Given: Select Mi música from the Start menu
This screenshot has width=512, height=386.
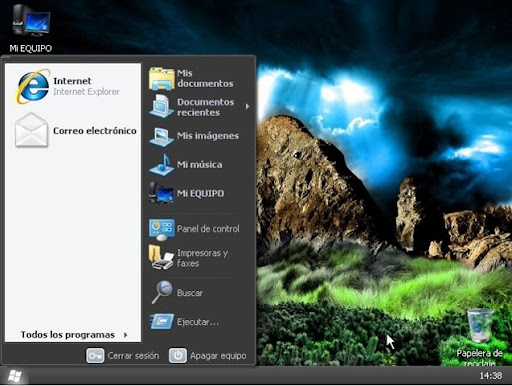Looking at the screenshot, I should pyautogui.click(x=199, y=165).
